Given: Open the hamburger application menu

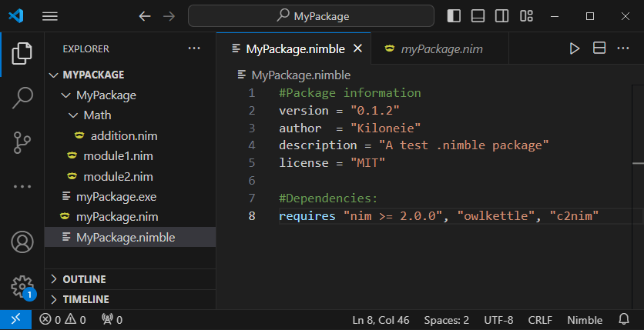Looking at the screenshot, I should [50, 16].
